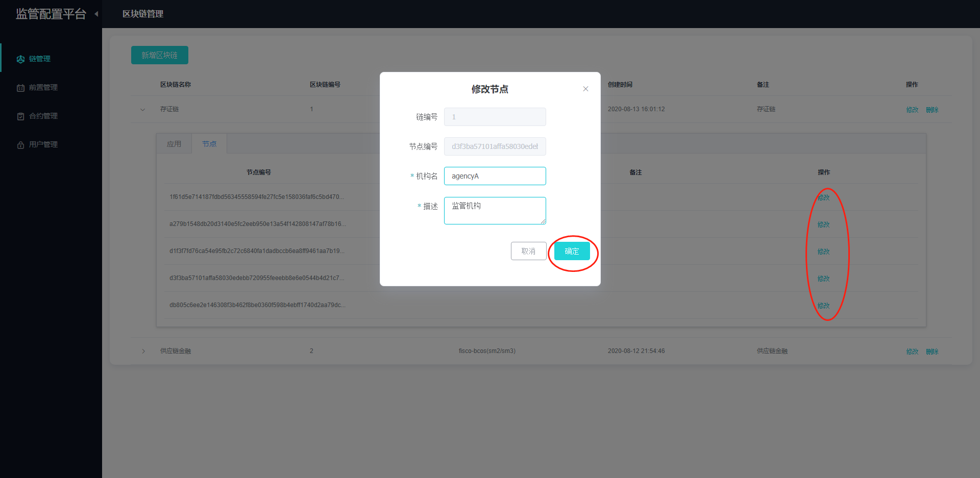This screenshot has height=478, width=980.
Task: Click the 区块链编号 column header
Action: click(x=325, y=85)
